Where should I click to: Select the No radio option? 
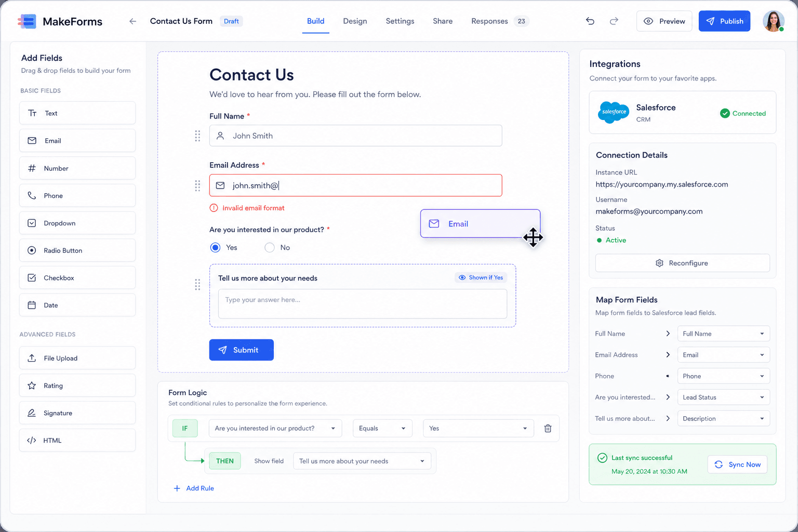[x=269, y=248]
